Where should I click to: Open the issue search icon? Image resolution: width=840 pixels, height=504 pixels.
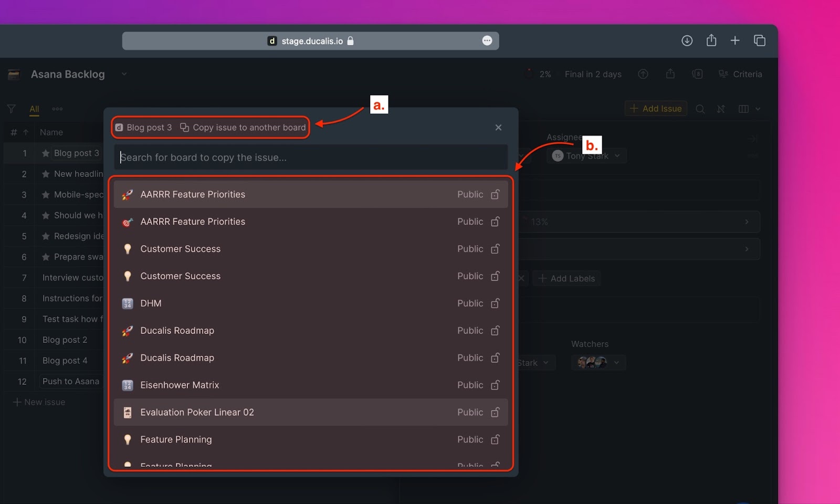[x=700, y=109]
